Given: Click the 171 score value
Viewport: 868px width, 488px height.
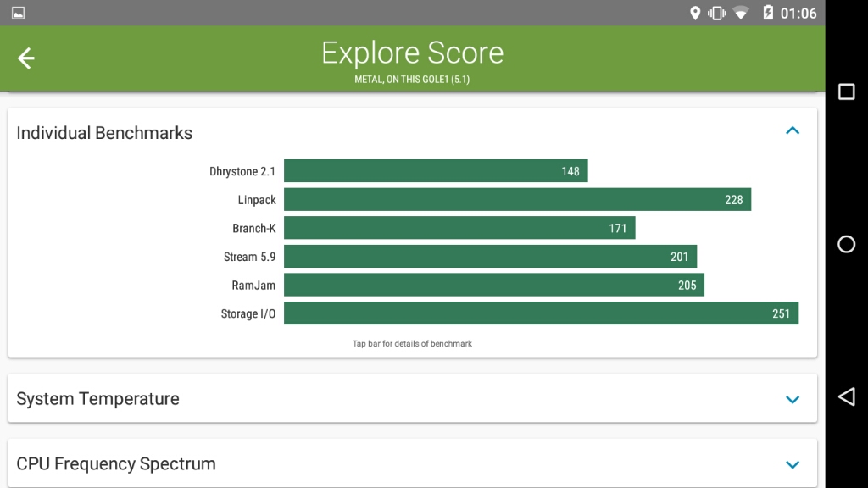Looking at the screenshot, I should 618,229.
